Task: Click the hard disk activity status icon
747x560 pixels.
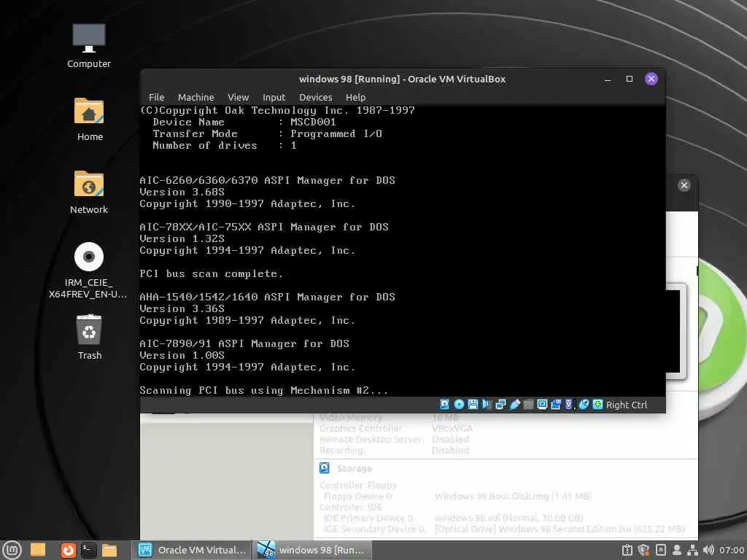Action: pyautogui.click(x=444, y=404)
